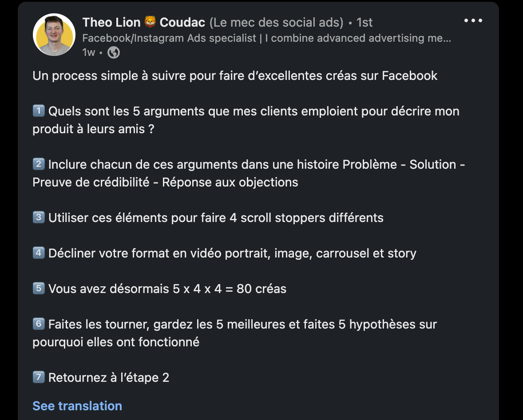Click the number 7 keycap emoji
523x420 pixels.
pyautogui.click(x=39, y=377)
